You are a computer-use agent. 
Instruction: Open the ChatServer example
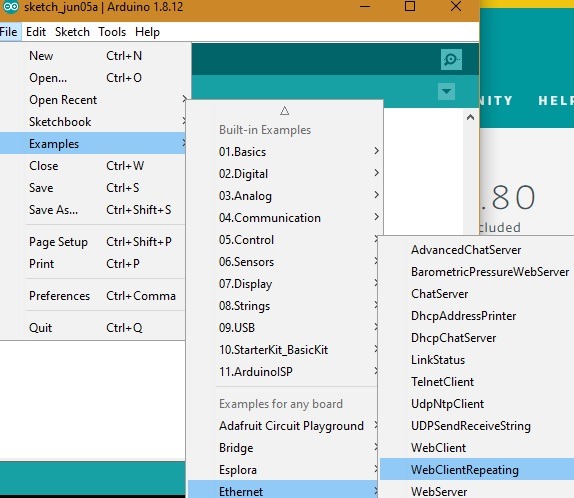(477, 294)
